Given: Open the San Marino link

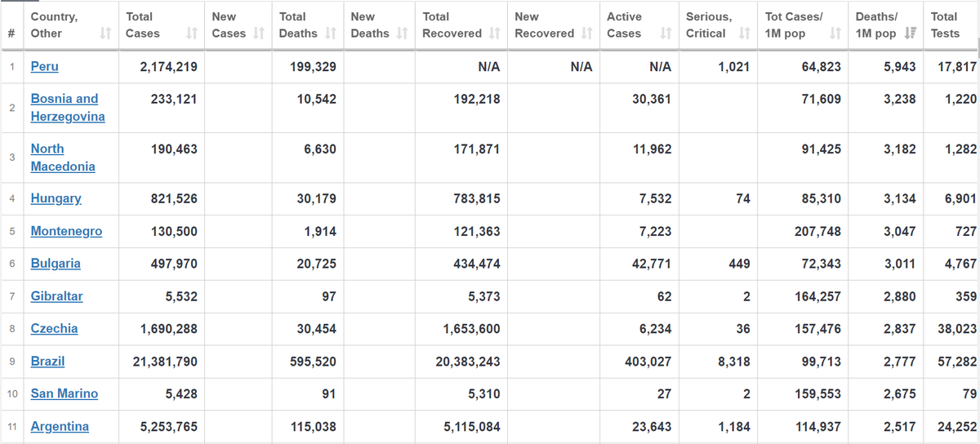Looking at the screenshot, I should pos(64,394).
